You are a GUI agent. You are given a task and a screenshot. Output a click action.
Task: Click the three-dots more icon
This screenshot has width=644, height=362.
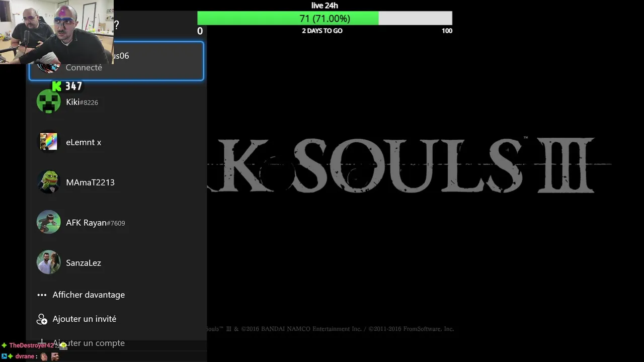pos(42,295)
